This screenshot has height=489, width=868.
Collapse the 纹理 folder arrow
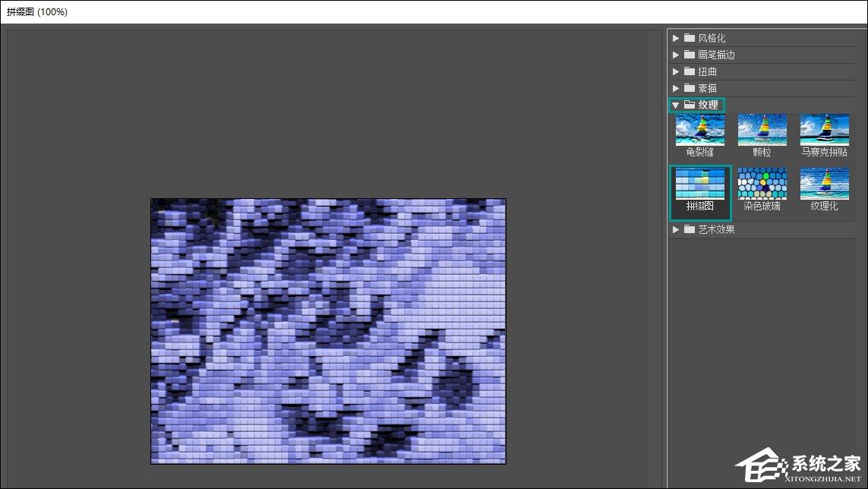[675, 105]
